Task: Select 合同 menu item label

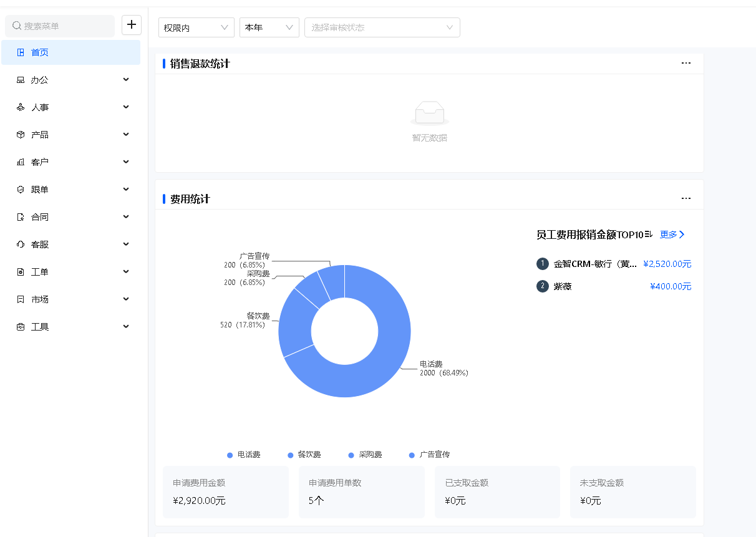Action: [40, 217]
